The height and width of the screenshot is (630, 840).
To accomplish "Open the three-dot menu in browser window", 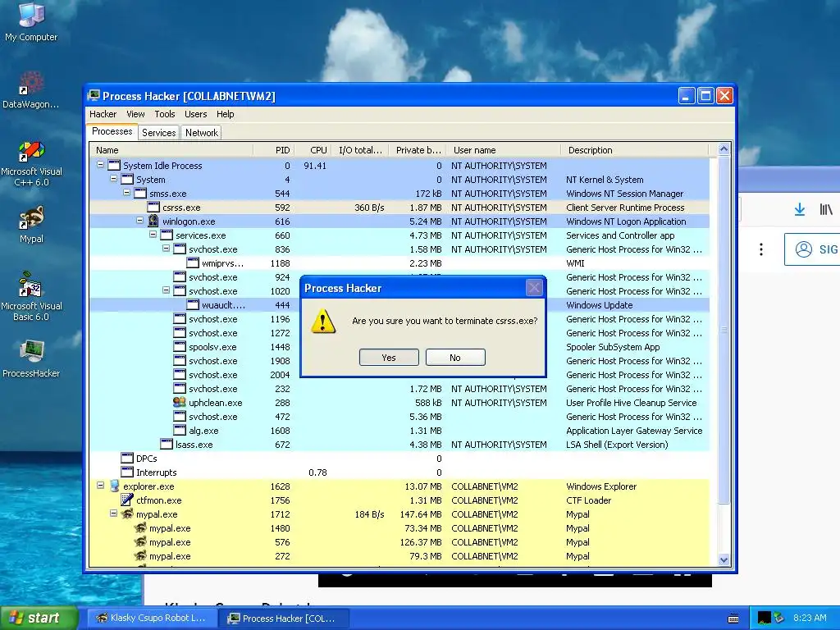I will point(760,249).
